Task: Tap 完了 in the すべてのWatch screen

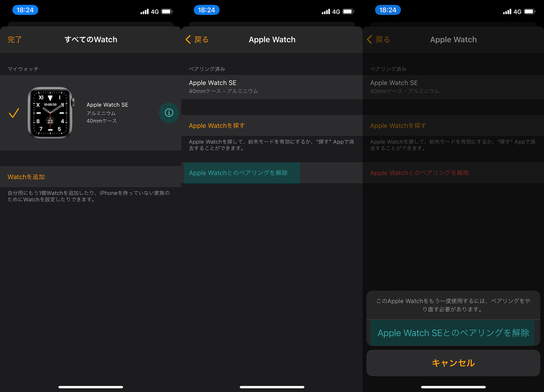Action: pos(15,40)
